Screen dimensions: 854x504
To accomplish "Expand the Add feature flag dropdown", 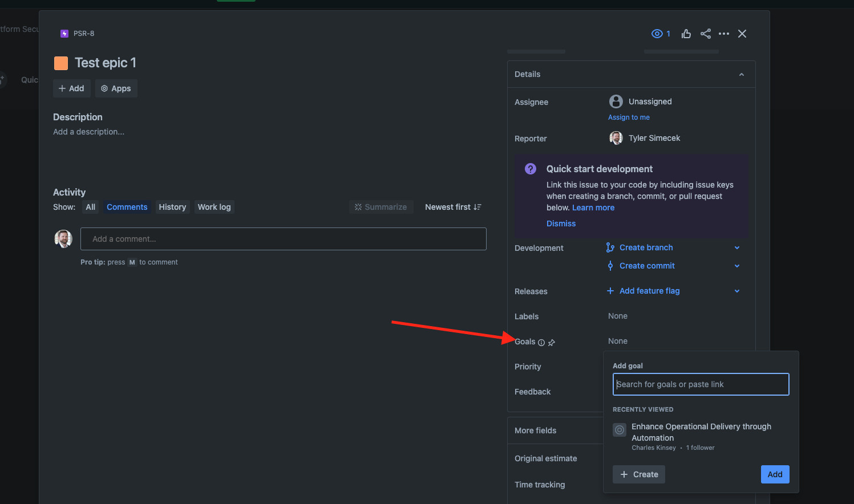I will tap(736, 291).
